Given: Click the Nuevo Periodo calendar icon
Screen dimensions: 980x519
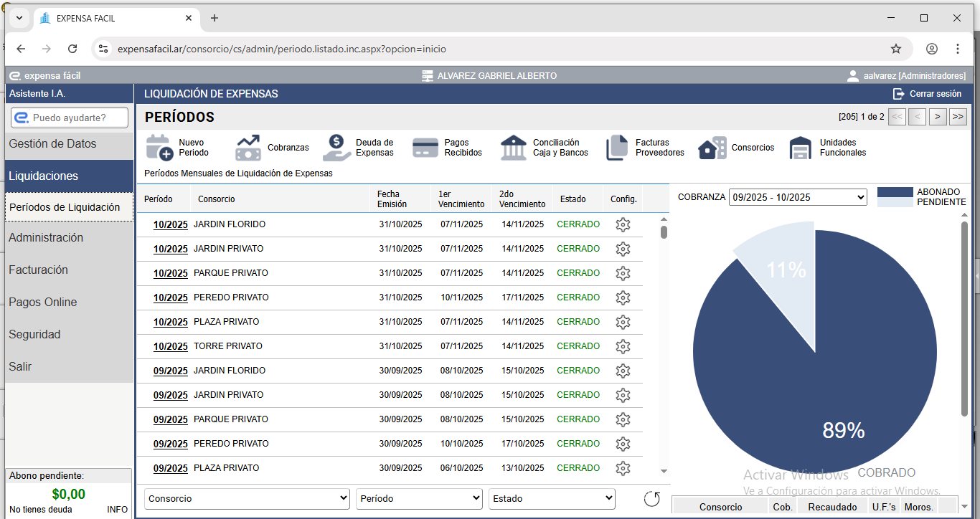Looking at the screenshot, I should (x=159, y=148).
